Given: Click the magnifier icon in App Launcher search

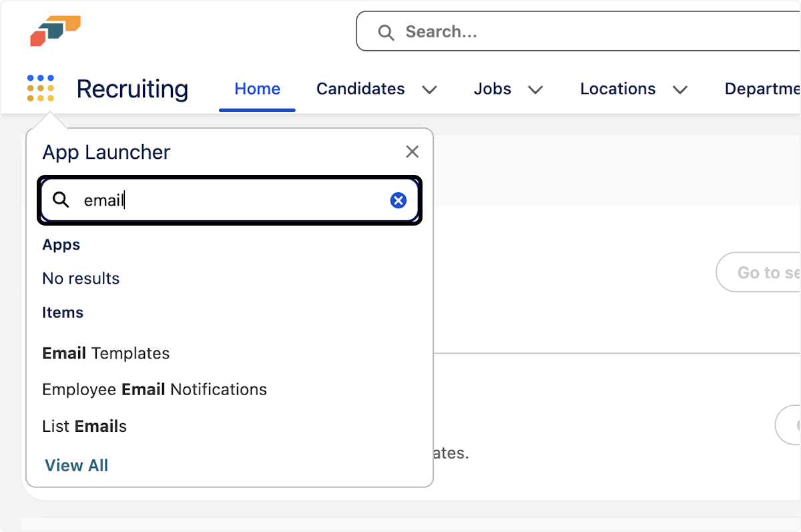Looking at the screenshot, I should pos(61,200).
